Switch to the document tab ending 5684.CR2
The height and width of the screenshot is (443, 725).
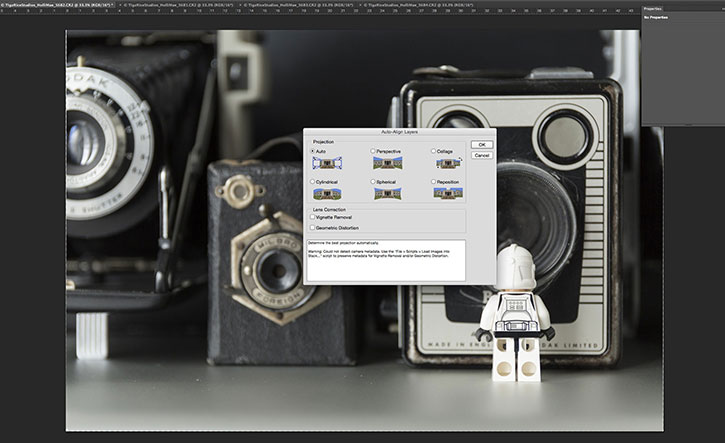[x=419, y=5]
